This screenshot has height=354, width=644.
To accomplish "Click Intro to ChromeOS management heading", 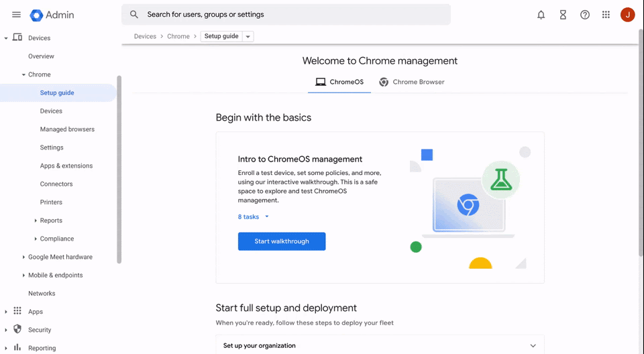I will coord(300,159).
